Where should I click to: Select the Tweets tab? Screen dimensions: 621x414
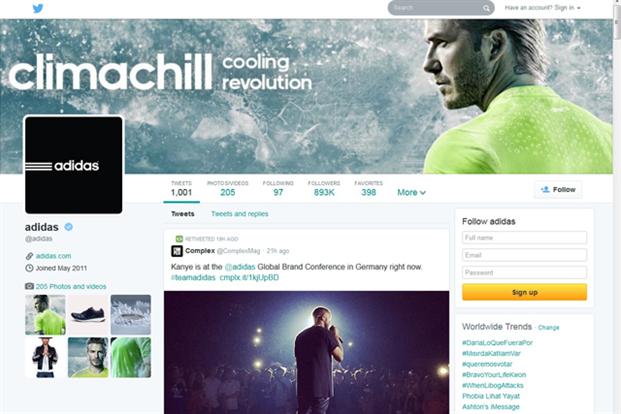coord(183,214)
